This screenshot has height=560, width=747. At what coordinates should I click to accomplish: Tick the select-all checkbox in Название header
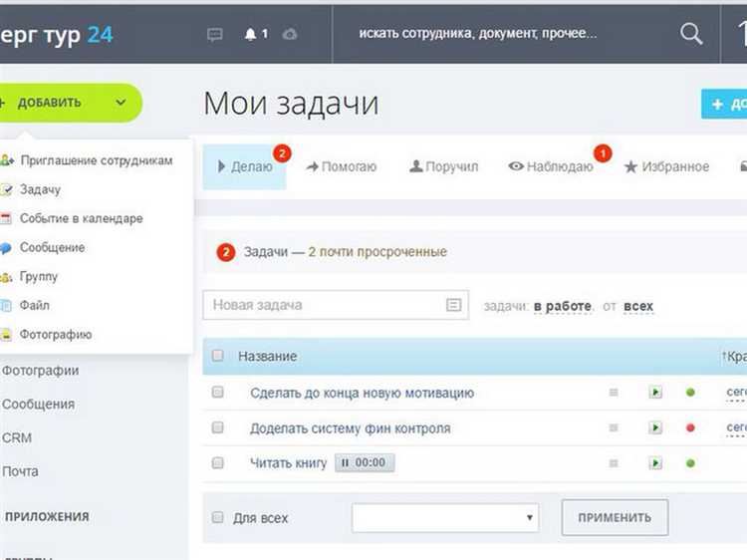[218, 356]
